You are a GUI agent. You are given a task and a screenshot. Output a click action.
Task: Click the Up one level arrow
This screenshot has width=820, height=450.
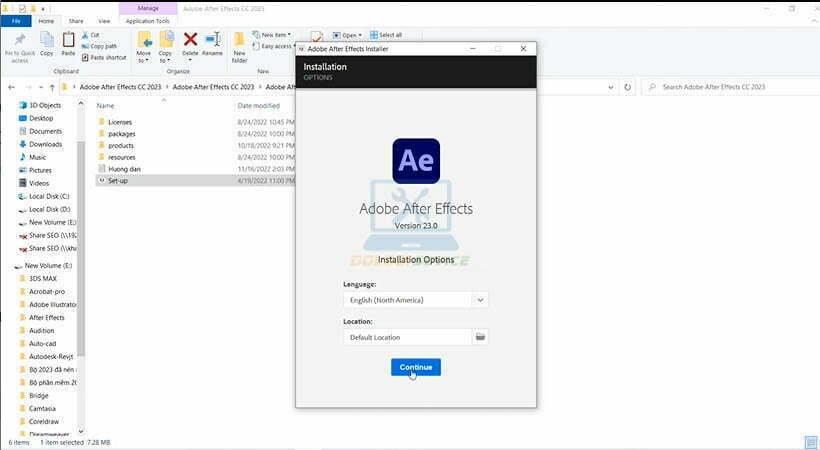pos(52,87)
